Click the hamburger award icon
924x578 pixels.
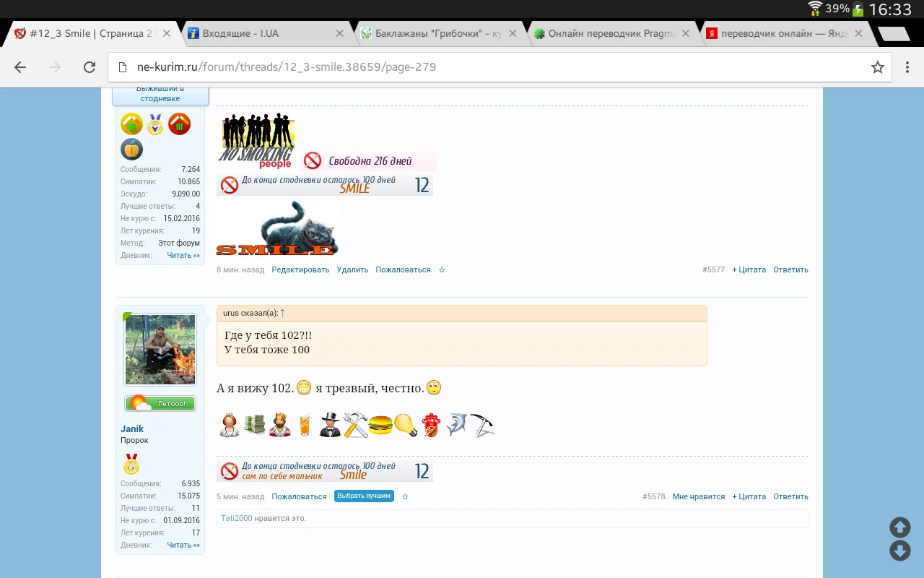tap(380, 425)
